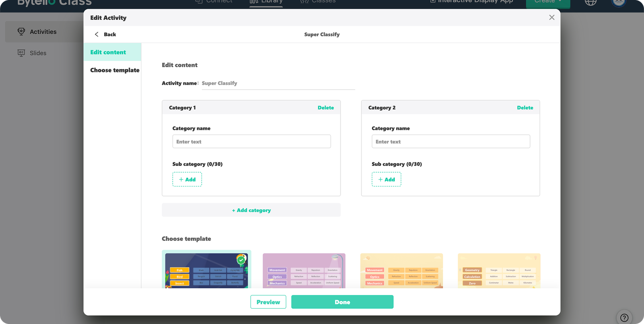Open the help question mark icon
The height and width of the screenshot is (324, 644).
(x=624, y=317)
